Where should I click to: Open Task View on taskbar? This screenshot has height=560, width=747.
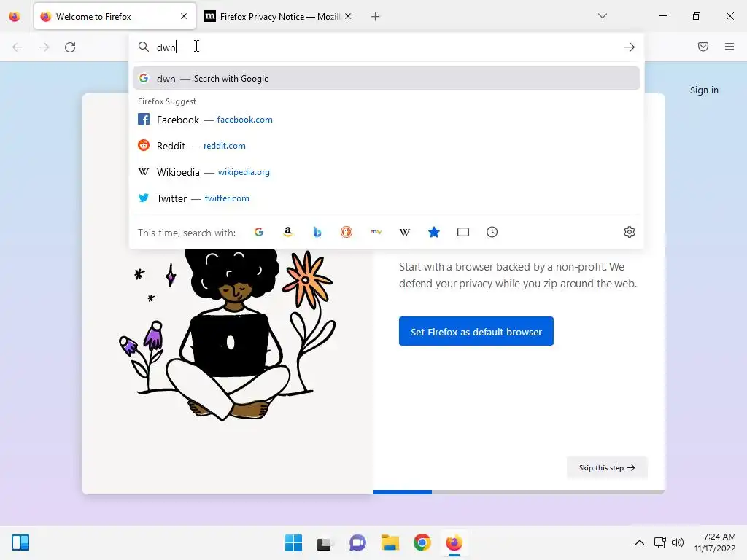point(324,542)
